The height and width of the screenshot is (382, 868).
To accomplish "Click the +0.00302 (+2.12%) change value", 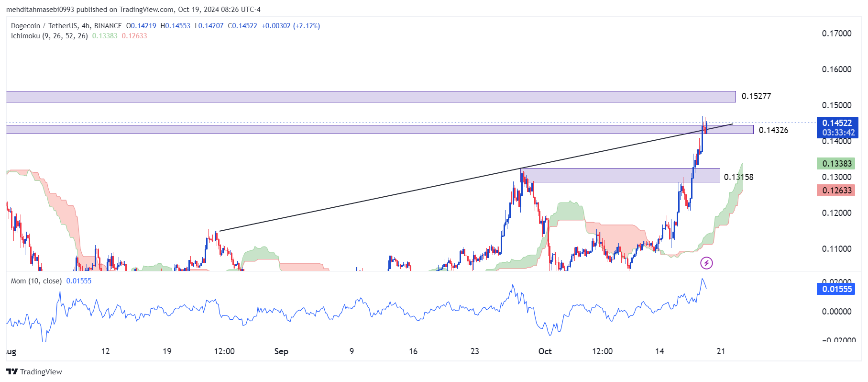I will tap(291, 26).
